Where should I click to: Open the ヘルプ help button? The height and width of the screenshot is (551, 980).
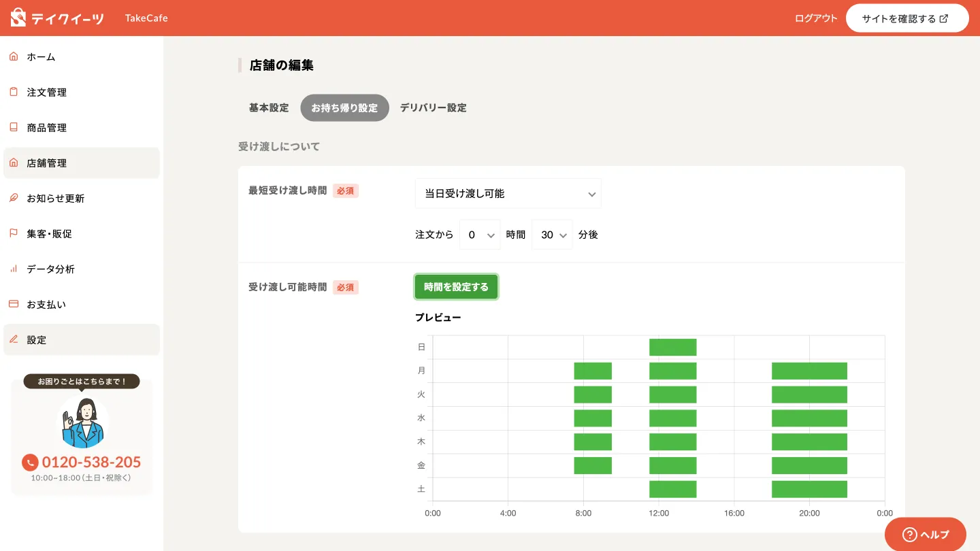click(x=925, y=535)
